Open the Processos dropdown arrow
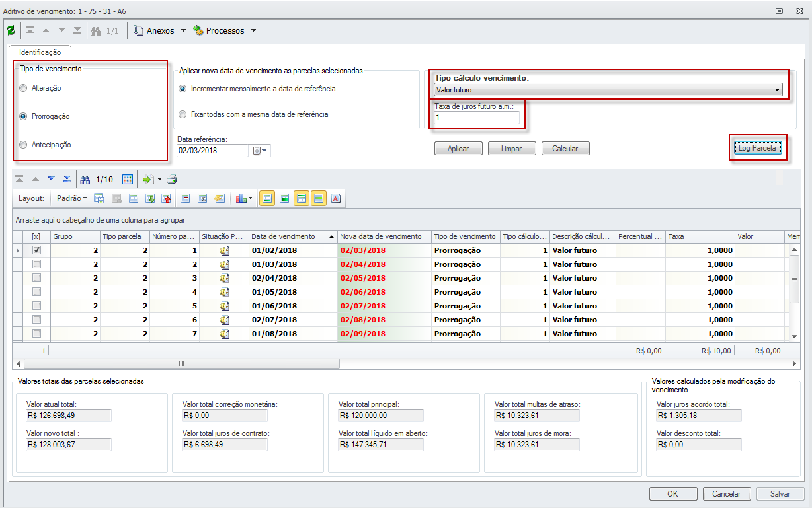The height and width of the screenshot is (508, 812). tap(253, 30)
